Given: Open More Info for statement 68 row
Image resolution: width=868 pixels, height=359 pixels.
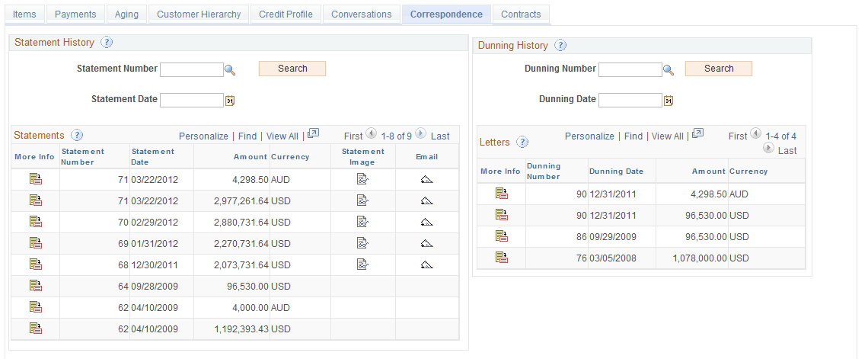Looking at the screenshot, I should [x=36, y=264].
